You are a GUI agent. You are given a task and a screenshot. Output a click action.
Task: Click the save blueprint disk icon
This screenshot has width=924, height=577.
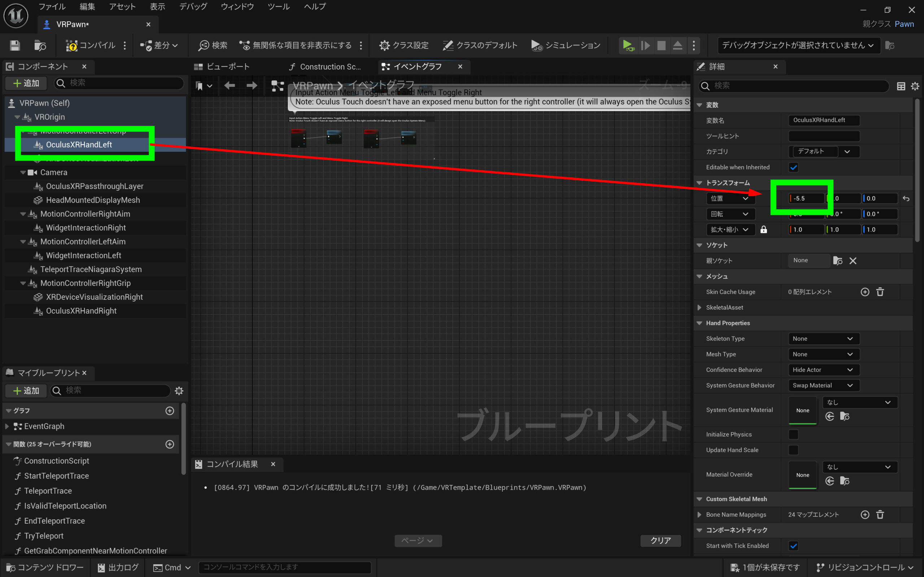(15, 45)
